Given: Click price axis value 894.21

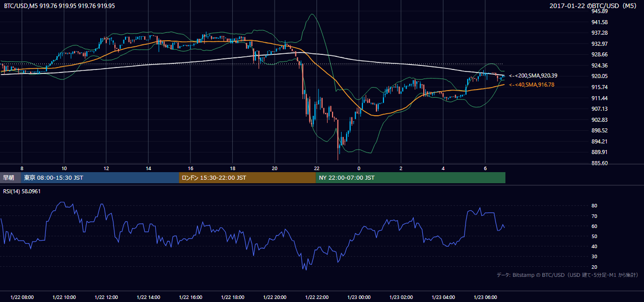Looking at the screenshot, I should point(600,141).
